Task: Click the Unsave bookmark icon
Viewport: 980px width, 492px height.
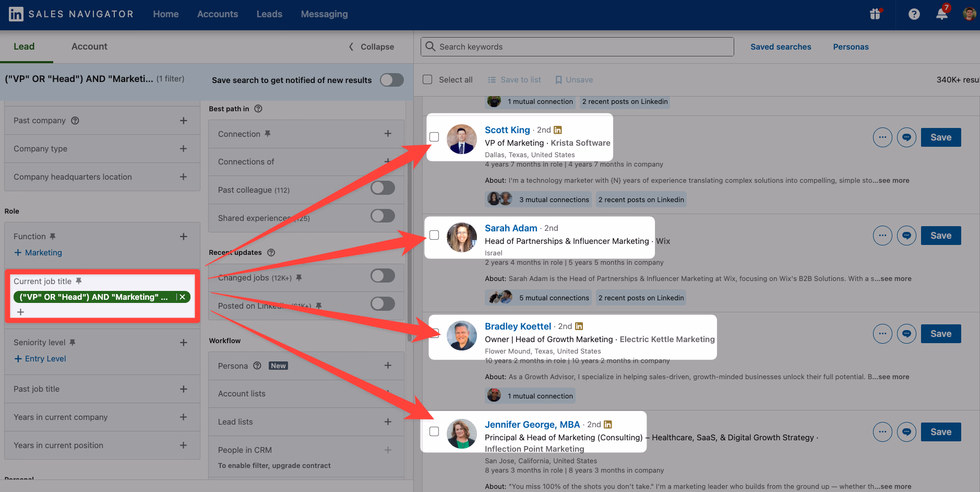Action: [x=558, y=80]
